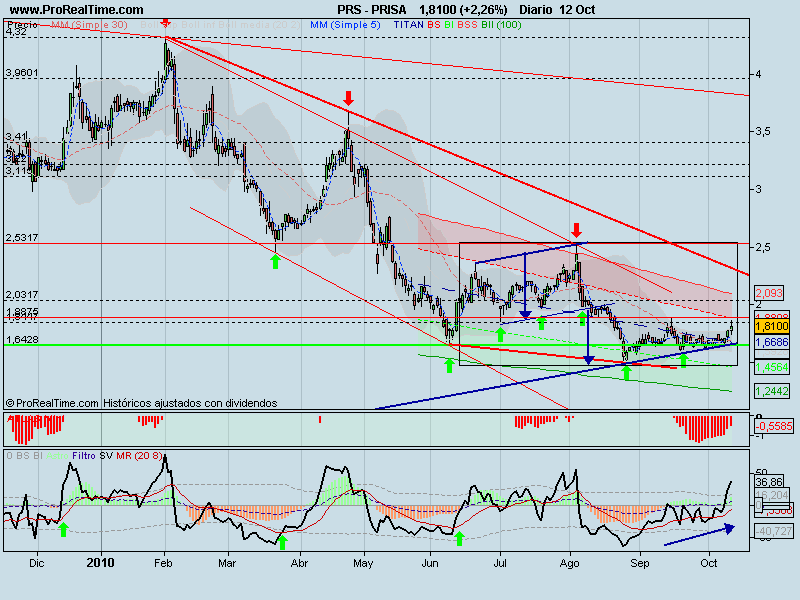Viewport: 800px width, 600px height.
Task: Click the 2,5 tick on right price axis
Action: coord(763,247)
